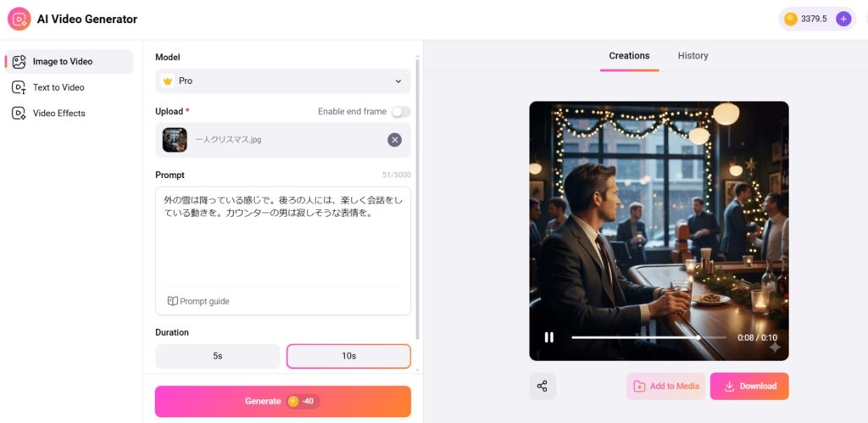Open Text to Video from sidebar
Screen dimensions: 868x423
(x=58, y=87)
